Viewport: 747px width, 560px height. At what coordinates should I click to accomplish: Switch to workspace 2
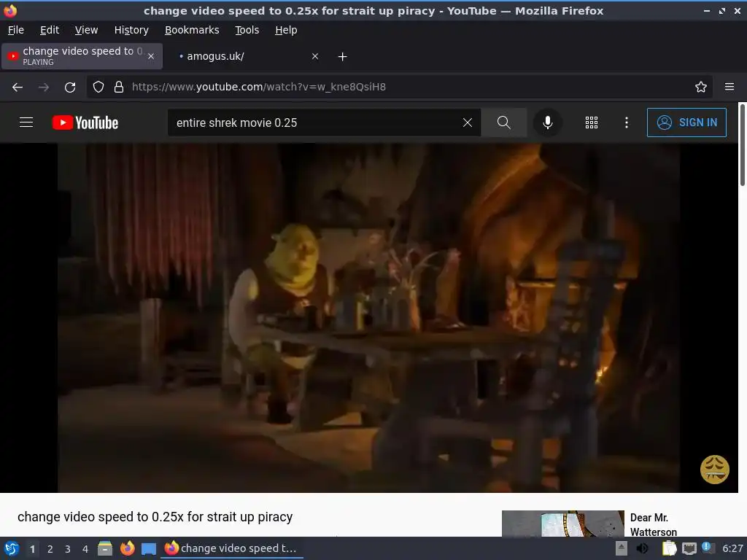pos(50,549)
